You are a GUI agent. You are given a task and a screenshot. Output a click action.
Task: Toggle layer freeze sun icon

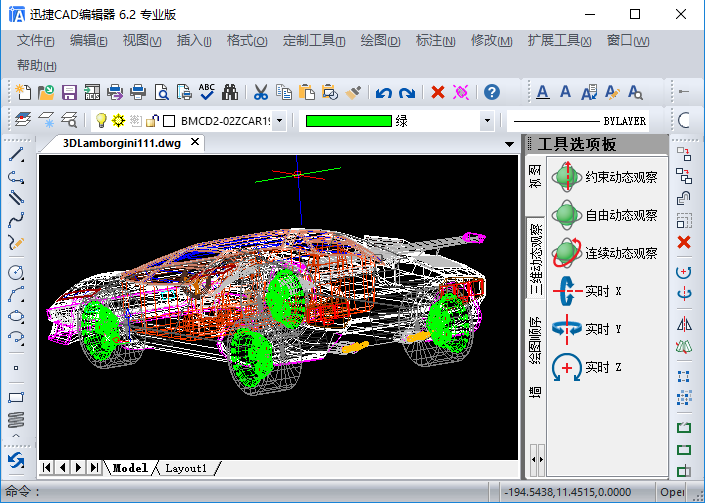click(x=118, y=120)
